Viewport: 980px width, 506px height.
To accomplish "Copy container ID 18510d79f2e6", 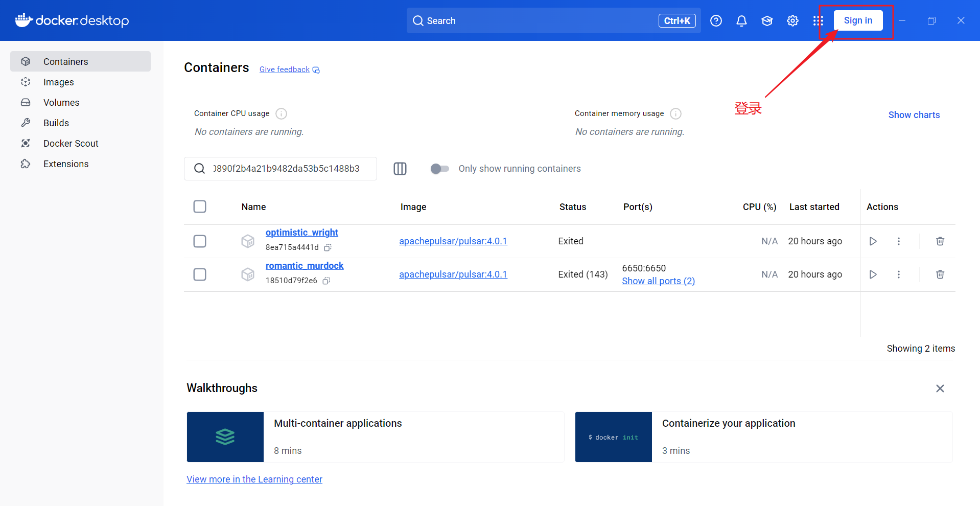I will [x=326, y=281].
